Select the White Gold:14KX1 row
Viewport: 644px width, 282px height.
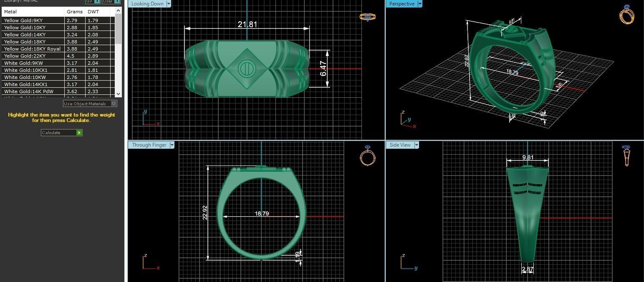pos(58,84)
